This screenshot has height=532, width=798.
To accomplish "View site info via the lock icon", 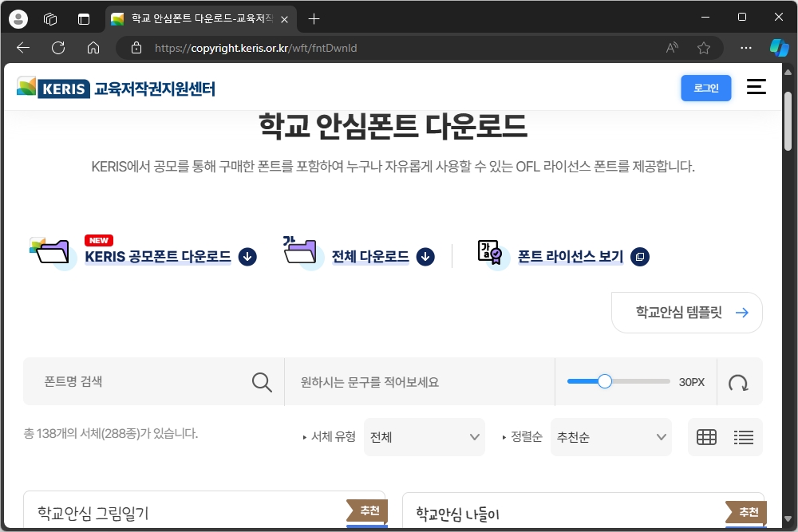I will 136,48.
